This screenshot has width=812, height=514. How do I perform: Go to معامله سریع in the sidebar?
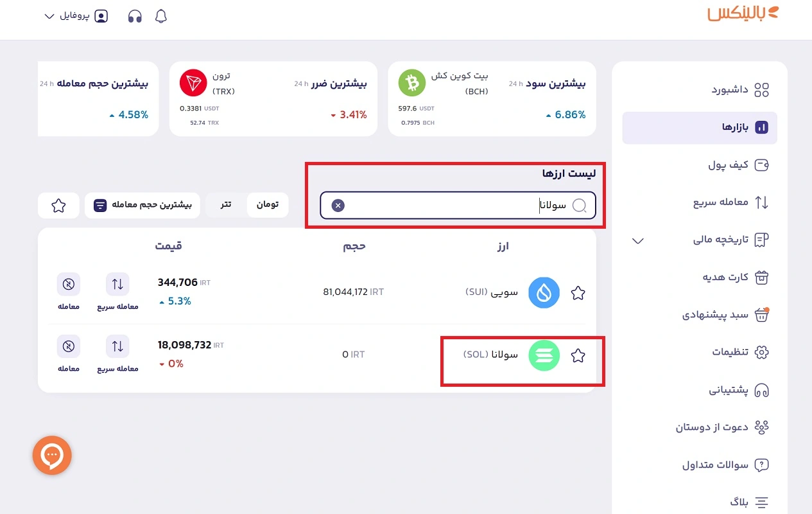point(700,202)
